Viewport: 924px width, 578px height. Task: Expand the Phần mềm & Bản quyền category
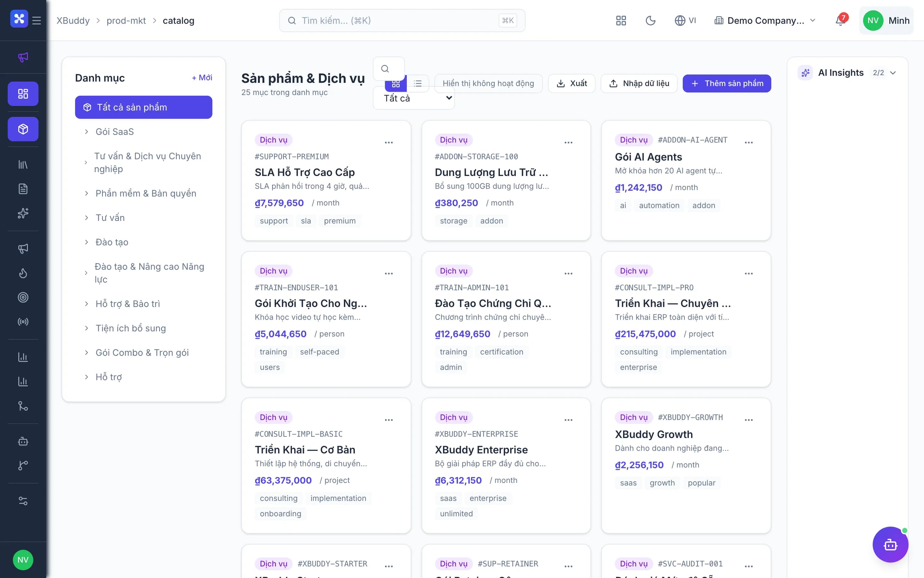click(x=87, y=193)
